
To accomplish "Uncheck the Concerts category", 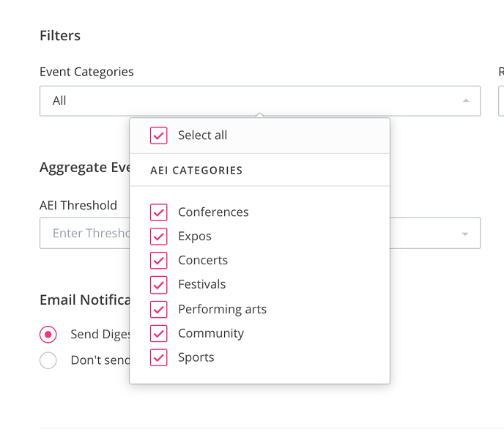I will click(158, 261).
